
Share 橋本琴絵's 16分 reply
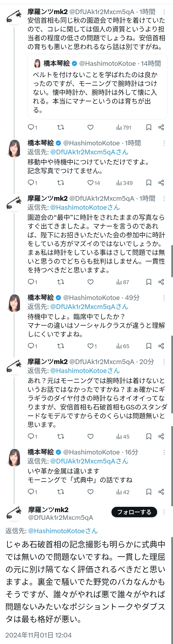(x=161, y=492)
